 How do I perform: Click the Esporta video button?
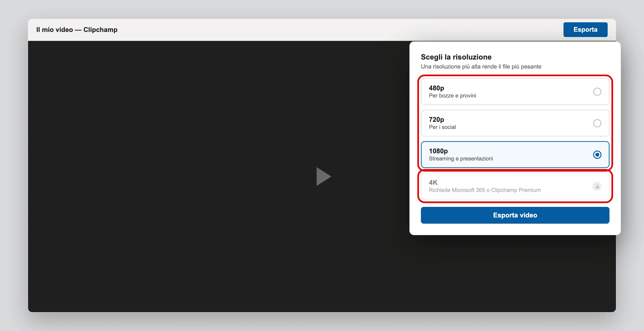(515, 215)
